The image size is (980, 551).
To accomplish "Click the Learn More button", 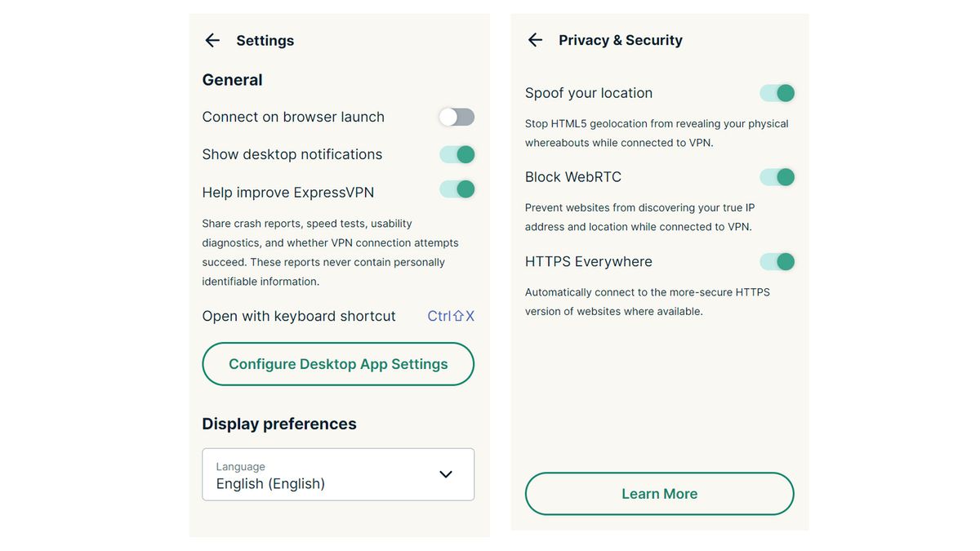I will point(659,493).
